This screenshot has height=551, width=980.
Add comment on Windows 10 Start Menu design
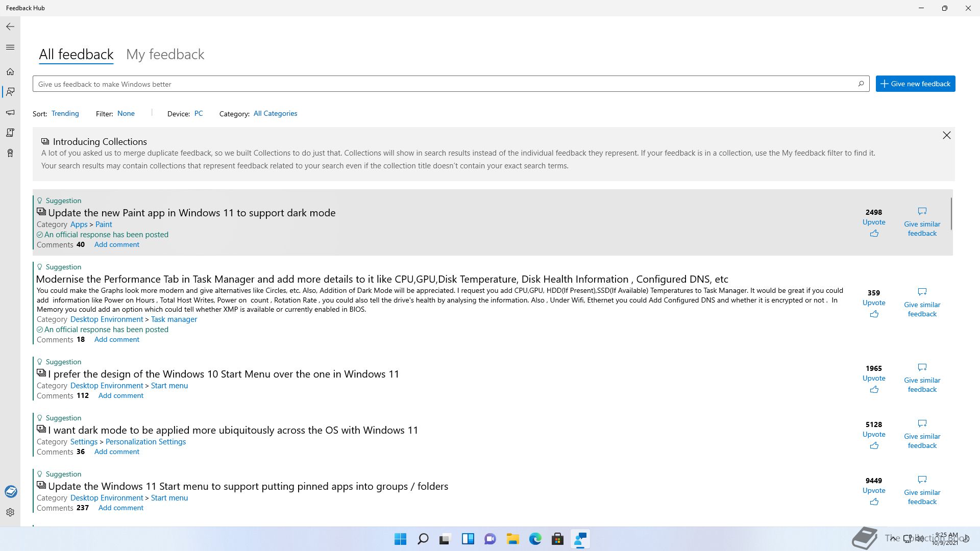[x=121, y=395]
